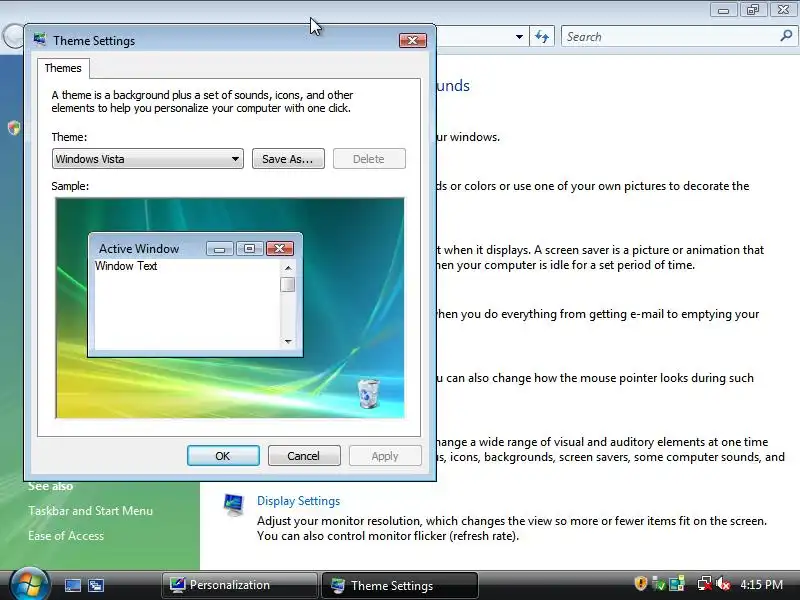Click the 'Sample:' label
Viewport: 800px width, 600px height.
(x=70, y=186)
